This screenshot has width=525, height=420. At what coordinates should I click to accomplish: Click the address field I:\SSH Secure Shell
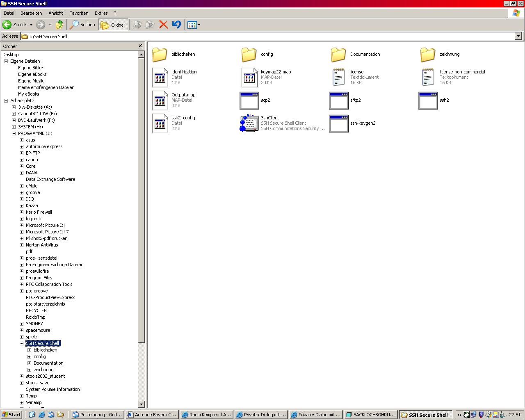tap(268, 36)
